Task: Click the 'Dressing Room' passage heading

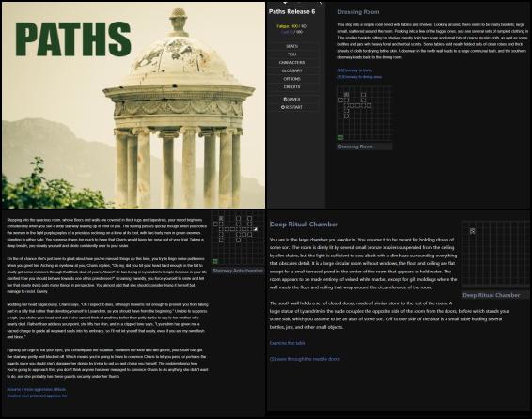Action: point(358,12)
